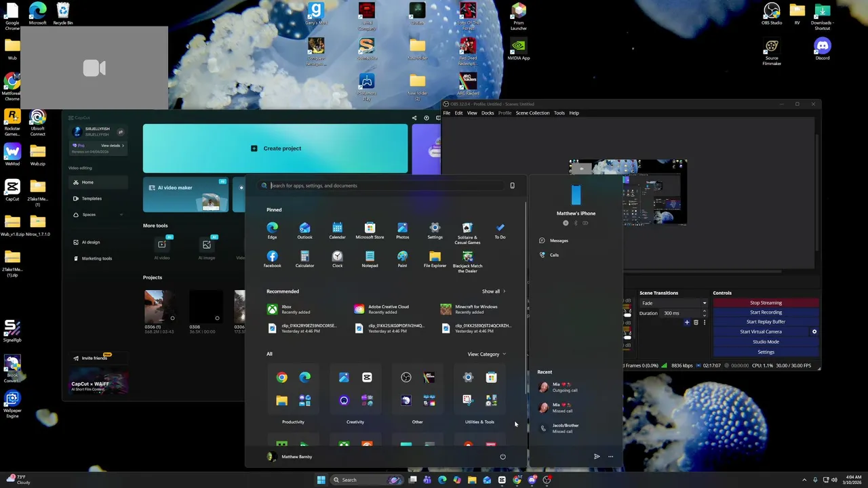Launch Calculator from pinned apps
Image resolution: width=868 pixels, height=488 pixels.
pos(304,259)
